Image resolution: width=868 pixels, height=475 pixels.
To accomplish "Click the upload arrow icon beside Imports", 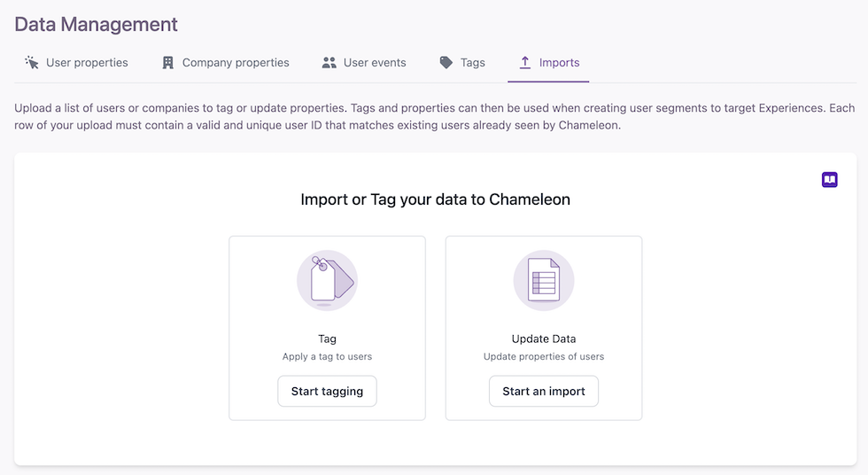I will (524, 63).
